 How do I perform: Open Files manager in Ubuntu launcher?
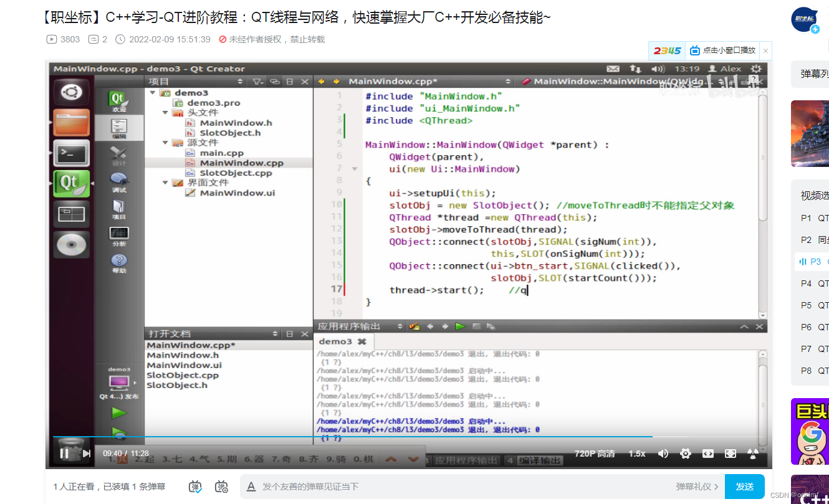tap(70, 123)
